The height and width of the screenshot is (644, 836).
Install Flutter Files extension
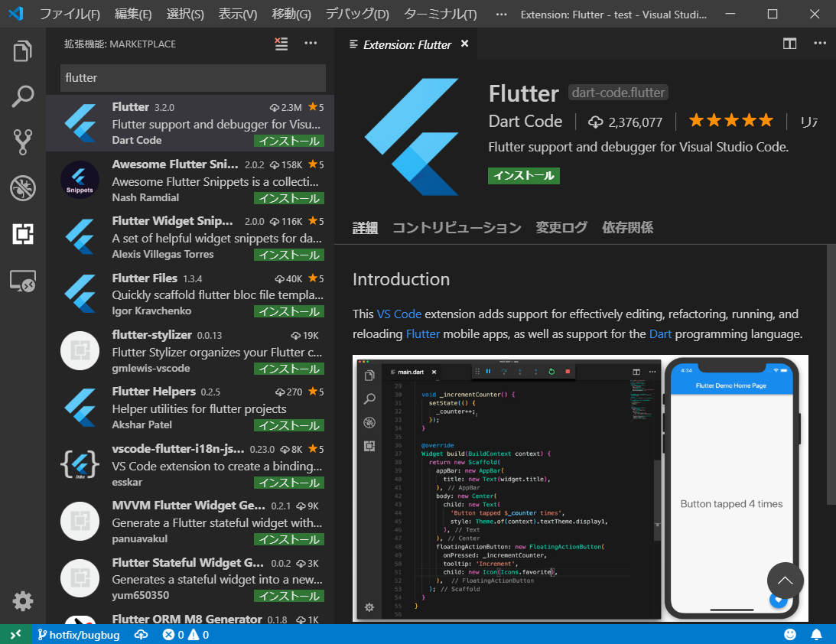[x=289, y=311]
